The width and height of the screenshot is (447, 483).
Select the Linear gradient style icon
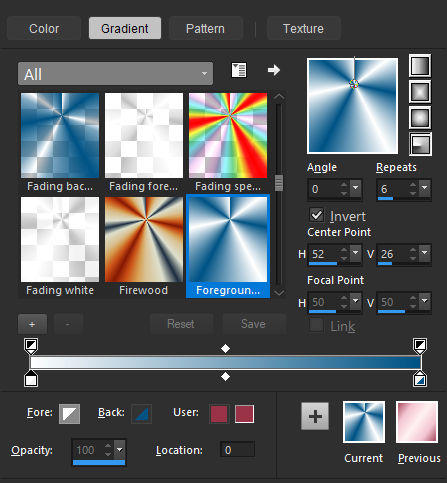point(420,66)
